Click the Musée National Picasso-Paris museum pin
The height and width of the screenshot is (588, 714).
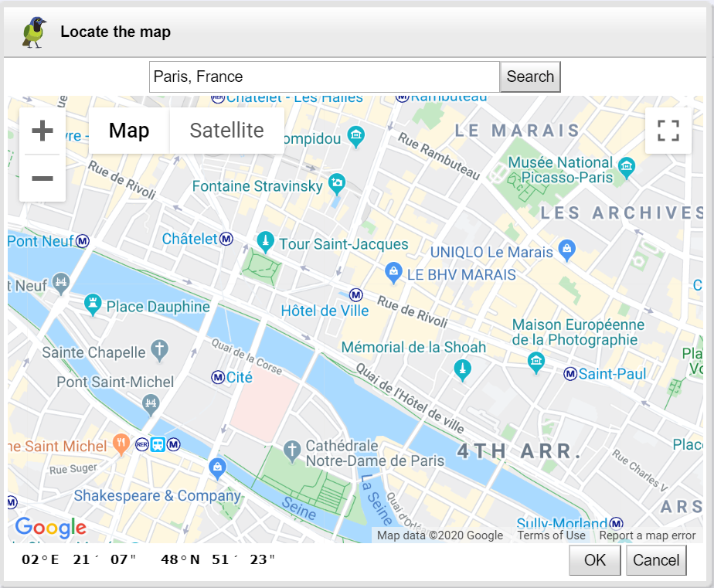pos(627,167)
